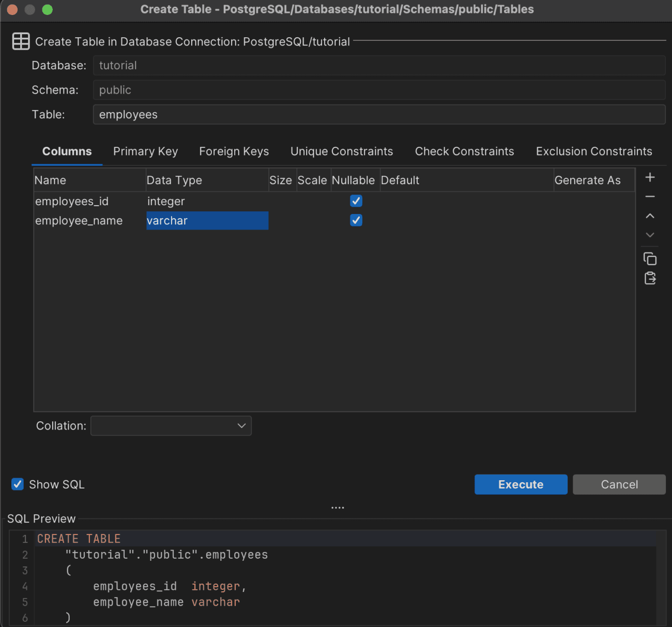Remove selected column using the minus icon
This screenshot has width=672, height=627.
point(650,196)
